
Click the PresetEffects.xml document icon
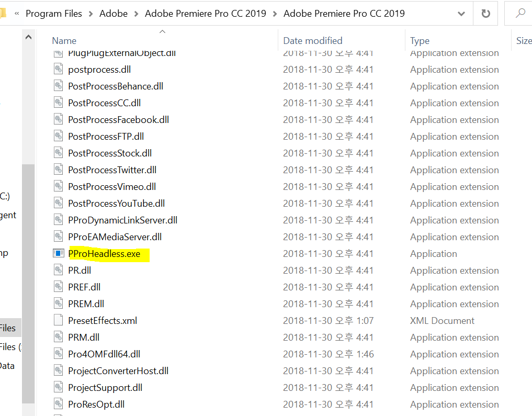pyautogui.click(x=59, y=320)
